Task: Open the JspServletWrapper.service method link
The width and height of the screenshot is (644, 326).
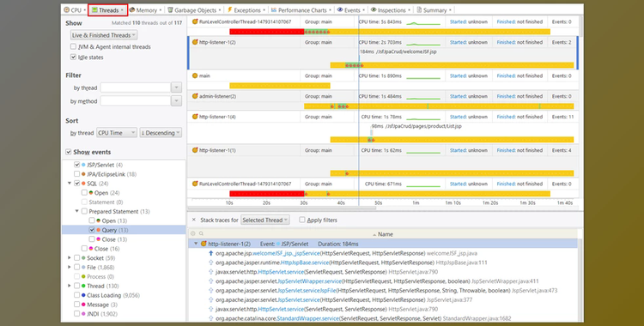Action: 309,281
